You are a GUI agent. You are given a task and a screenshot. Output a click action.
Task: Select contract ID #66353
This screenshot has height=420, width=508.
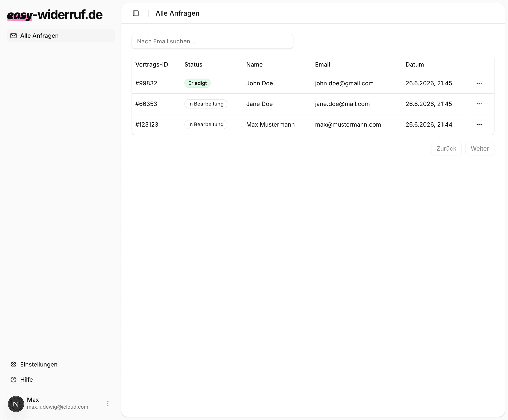pos(146,104)
